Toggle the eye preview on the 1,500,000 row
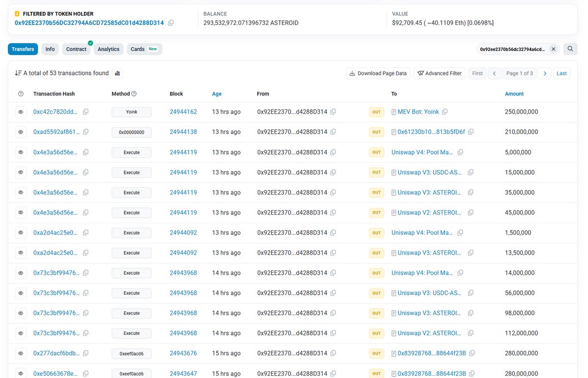 coord(21,233)
